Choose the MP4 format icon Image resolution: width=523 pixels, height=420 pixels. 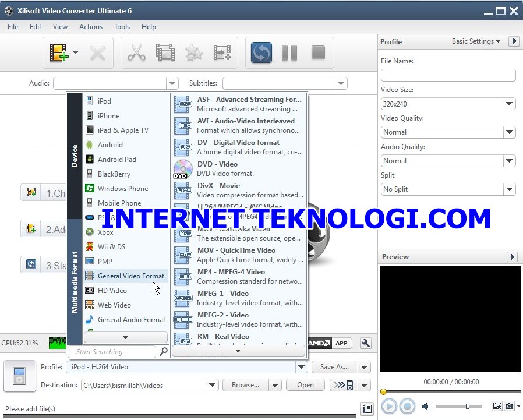pos(183,277)
